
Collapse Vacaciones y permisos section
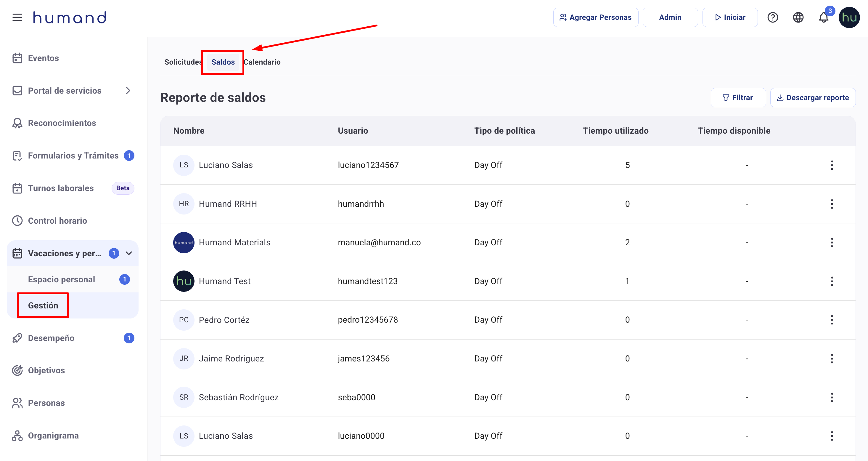[129, 253]
